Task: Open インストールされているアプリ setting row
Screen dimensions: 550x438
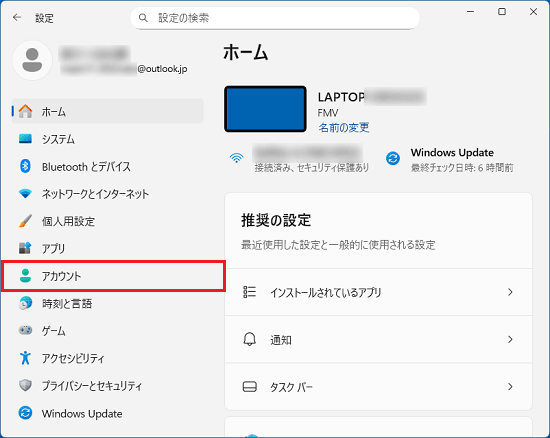Action: (x=378, y=292)
